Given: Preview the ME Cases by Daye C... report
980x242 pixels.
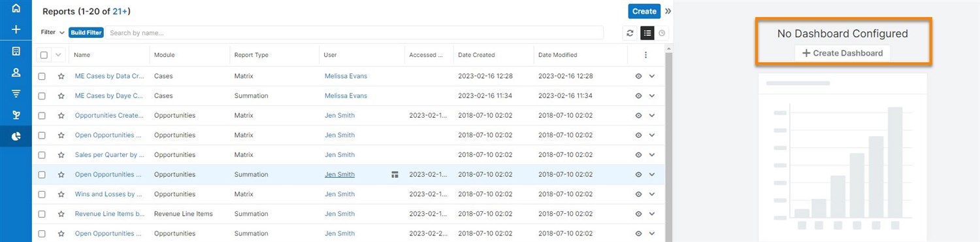Looking at the screenshot, I should point(638,96).
